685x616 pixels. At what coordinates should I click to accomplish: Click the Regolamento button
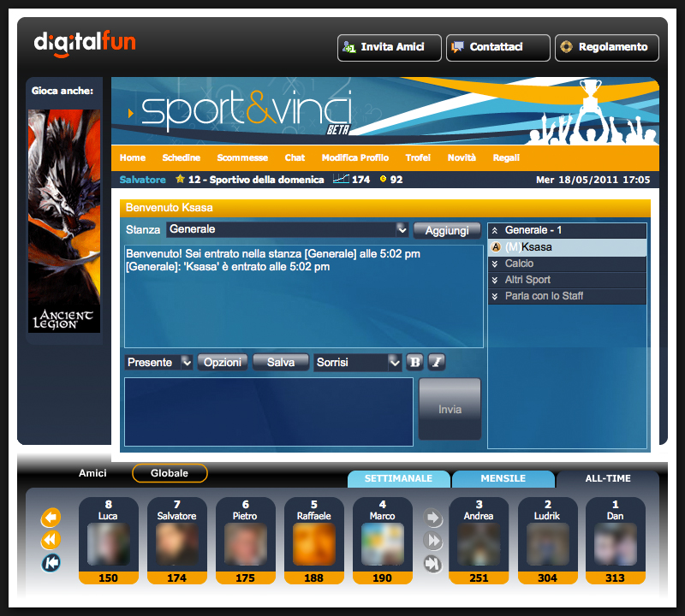(x=607, y=48)
